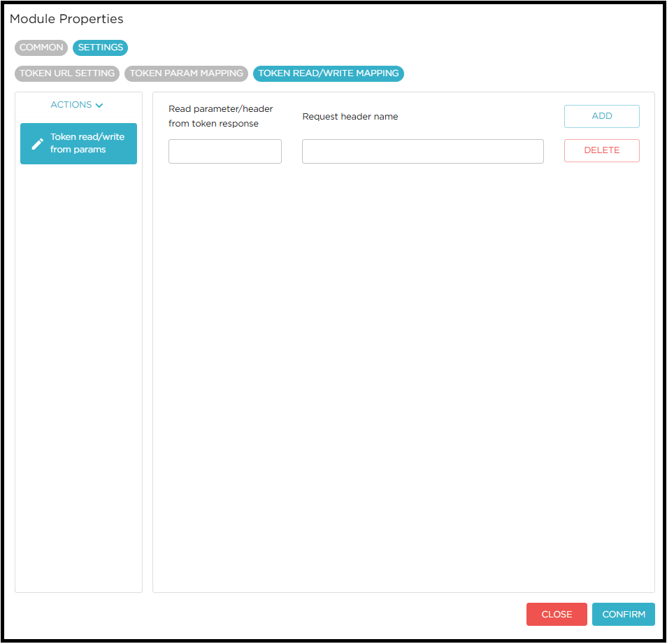Go to TOKEN PARAM MAPPING sub-tab

186,73
